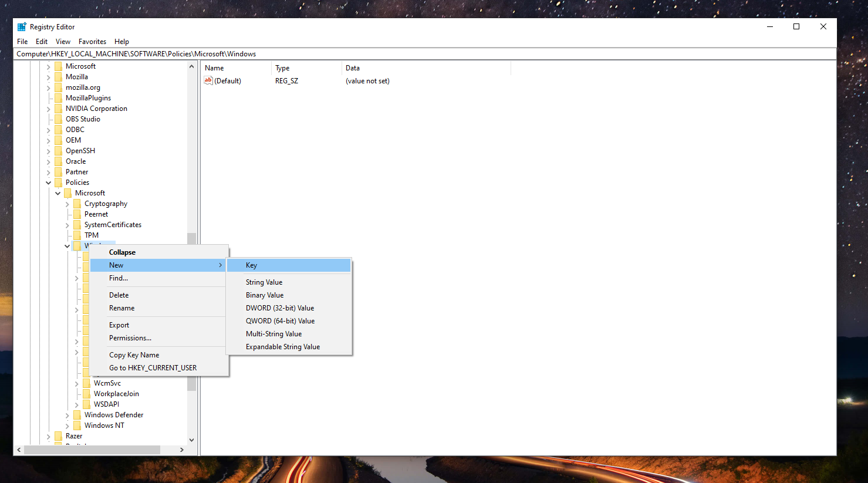Click the mozilla.org folder icon
Screen dimensions: 868x483
pos(58,87)
